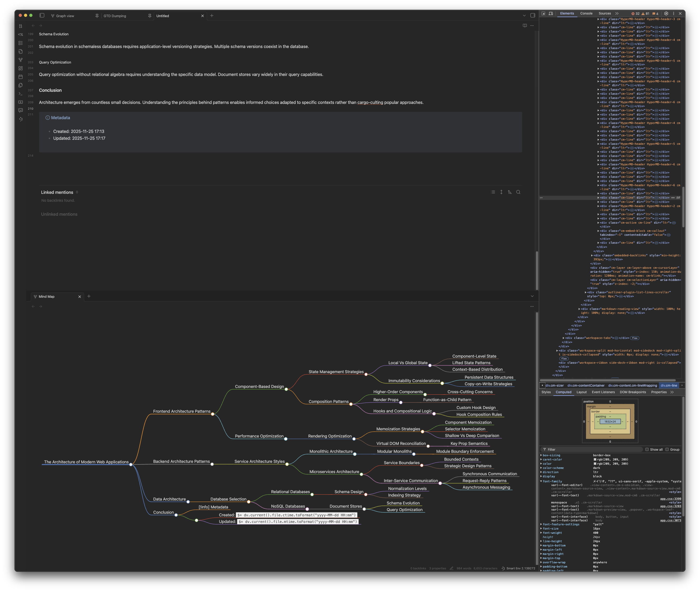Enable the Group checkbox

667,450
